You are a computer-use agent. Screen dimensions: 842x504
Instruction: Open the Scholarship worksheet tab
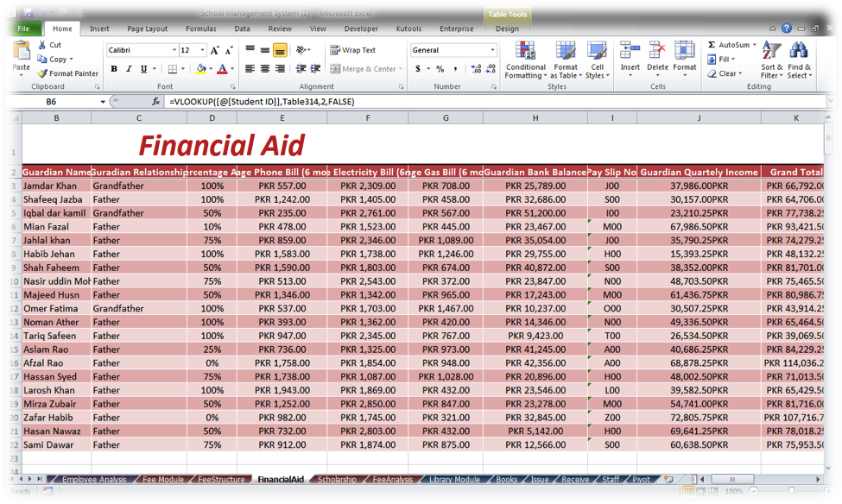(x=335, y=479)
